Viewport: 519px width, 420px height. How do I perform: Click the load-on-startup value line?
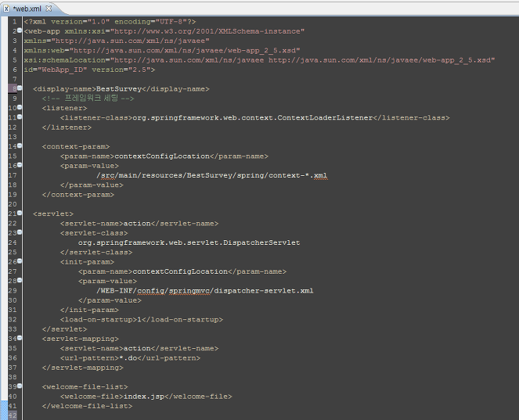coord(142,319)
